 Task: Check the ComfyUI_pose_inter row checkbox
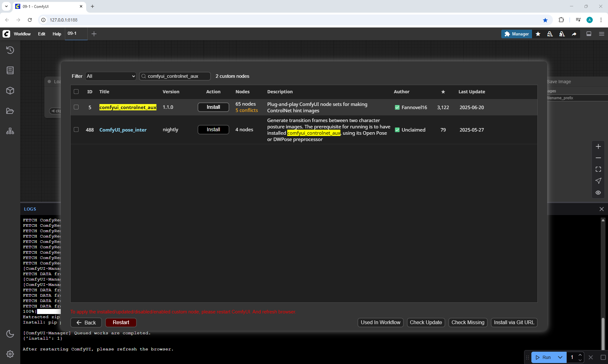click(76, 130)
